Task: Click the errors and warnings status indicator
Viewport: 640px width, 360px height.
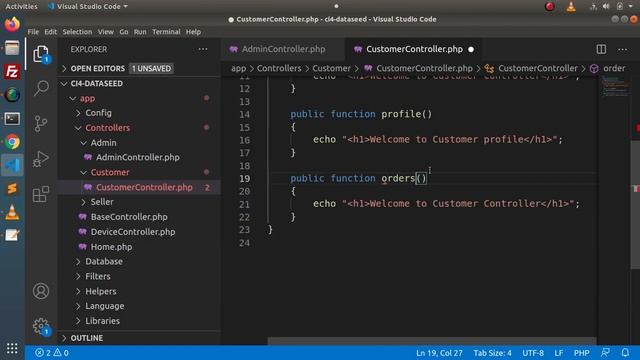Action: [x=52, y=353]
